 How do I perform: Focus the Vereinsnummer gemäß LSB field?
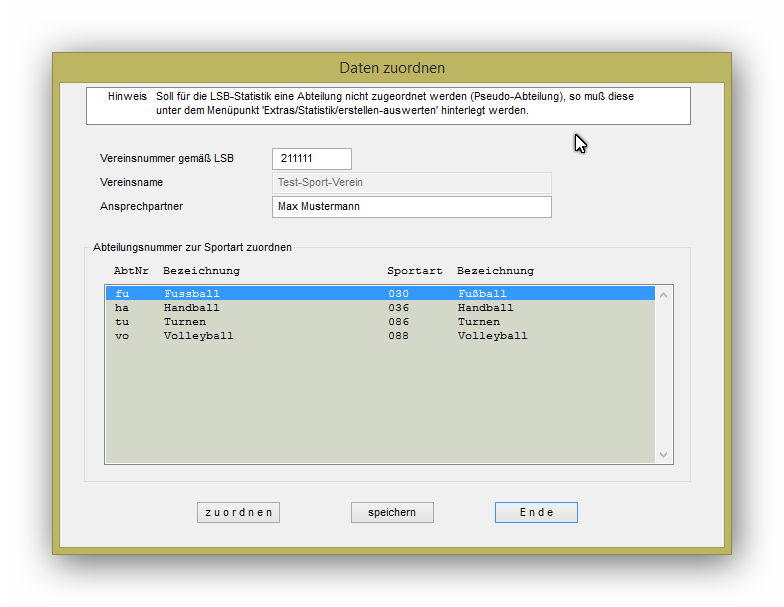pos(311,159)
